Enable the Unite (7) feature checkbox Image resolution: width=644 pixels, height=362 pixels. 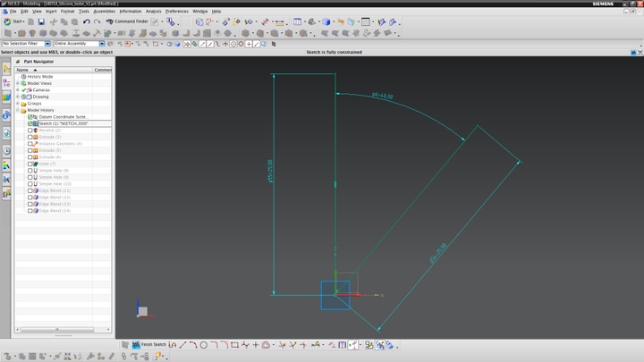click(30, 164)
